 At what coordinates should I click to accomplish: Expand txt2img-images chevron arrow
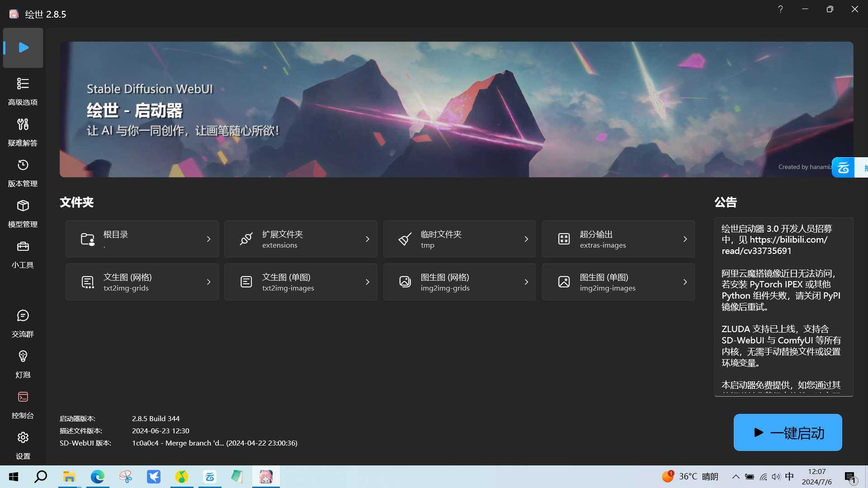point(367,282)
